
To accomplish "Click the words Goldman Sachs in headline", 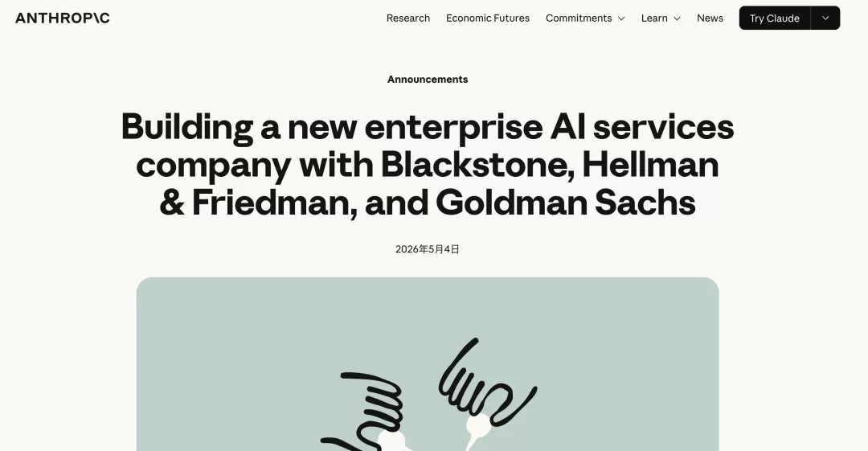I will click(x=565, y=203).
